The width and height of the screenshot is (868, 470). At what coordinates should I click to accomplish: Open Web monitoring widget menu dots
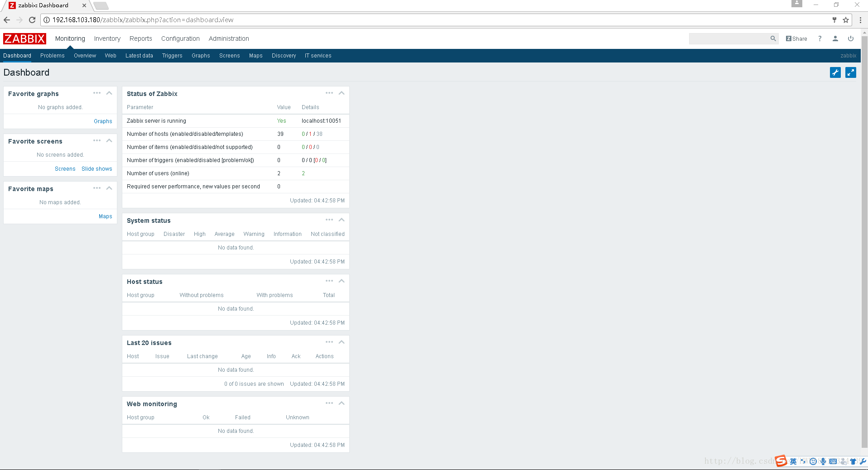329,403
